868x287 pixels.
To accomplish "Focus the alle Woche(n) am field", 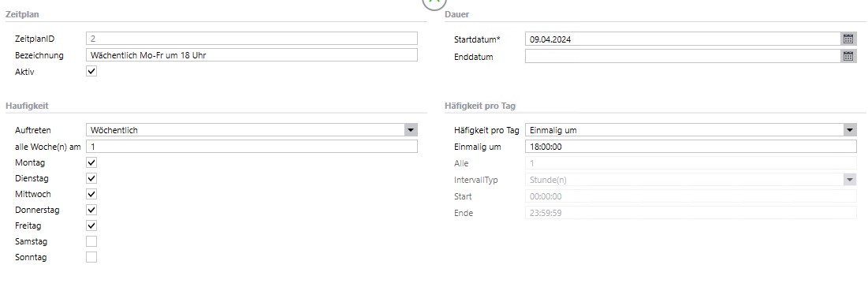I will coord(251,147).
